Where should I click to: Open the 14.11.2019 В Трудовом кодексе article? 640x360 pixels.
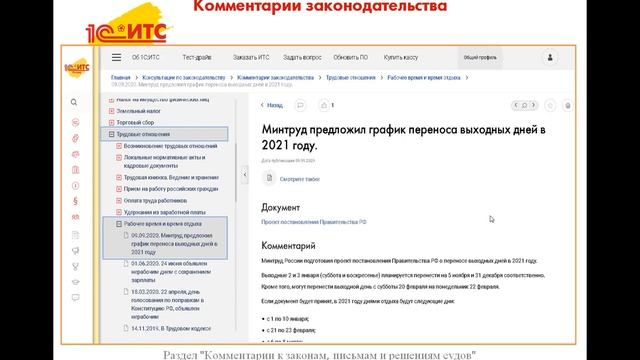(x=171, y=328)
